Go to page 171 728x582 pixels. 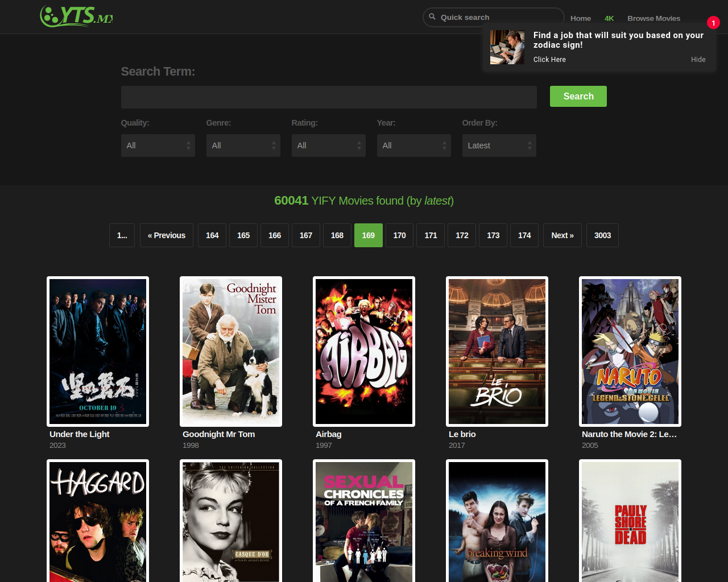pyautogui.click(x=431, y=235)
